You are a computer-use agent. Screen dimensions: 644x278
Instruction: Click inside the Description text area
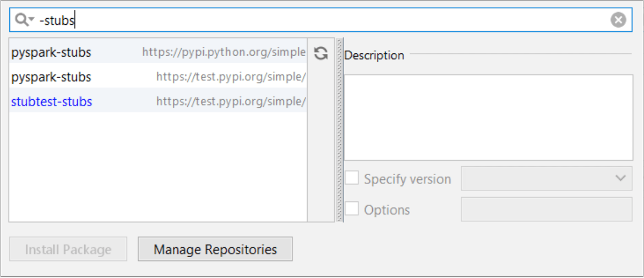click(488, 117)
